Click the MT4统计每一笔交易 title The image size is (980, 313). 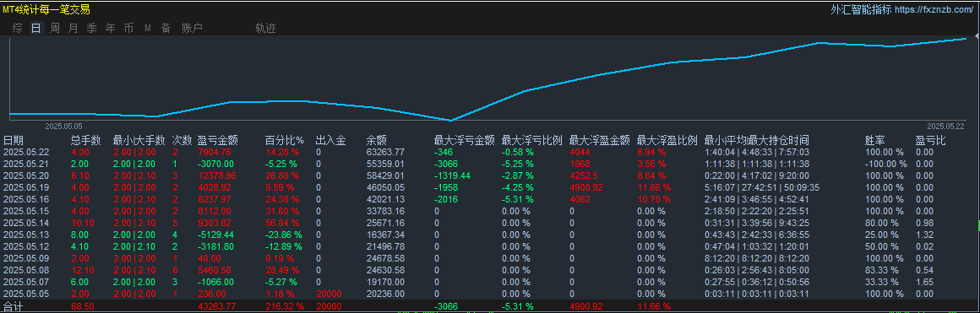click(x=46, y=9)
